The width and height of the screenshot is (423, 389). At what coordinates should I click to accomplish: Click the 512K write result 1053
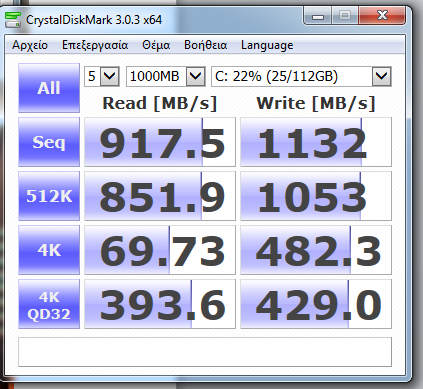316,196
